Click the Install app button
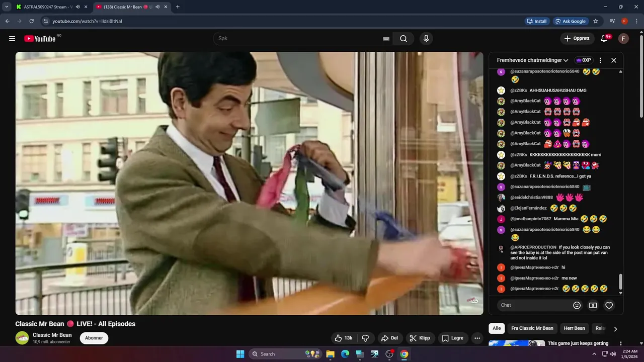 pyautogui.click(x=537, y=21)
